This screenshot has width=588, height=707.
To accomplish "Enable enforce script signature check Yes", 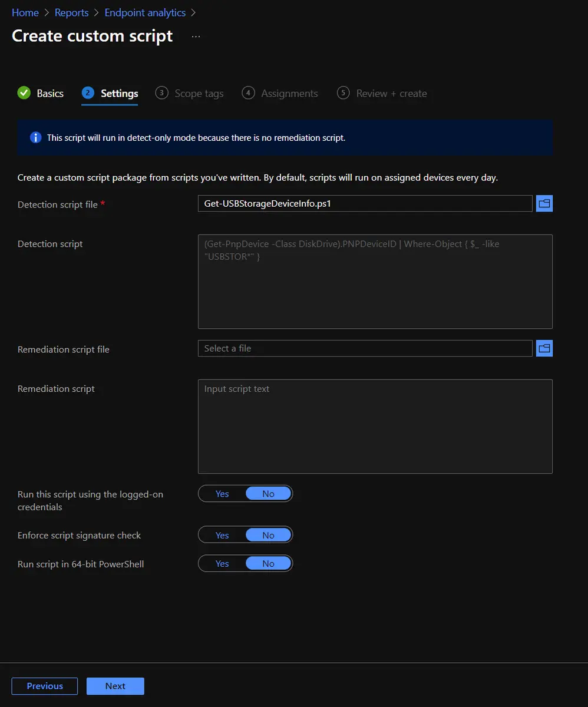I will 222,535.
